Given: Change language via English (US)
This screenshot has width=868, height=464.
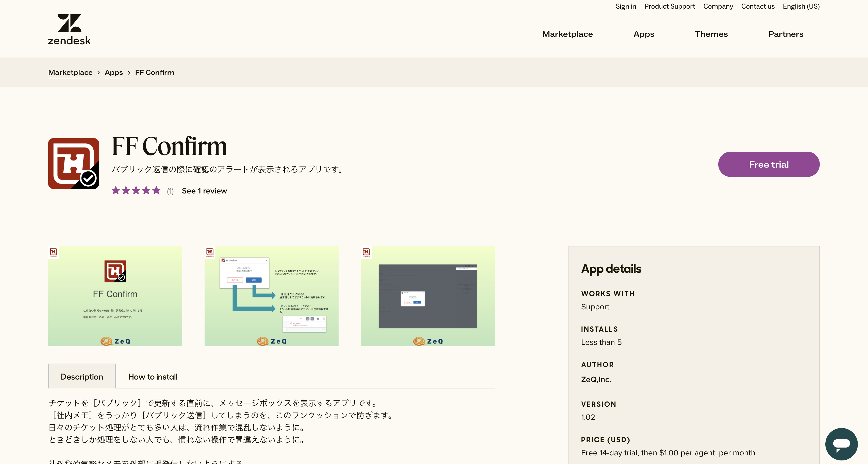Looking at the screenshot, I should (x=801, y=6).
